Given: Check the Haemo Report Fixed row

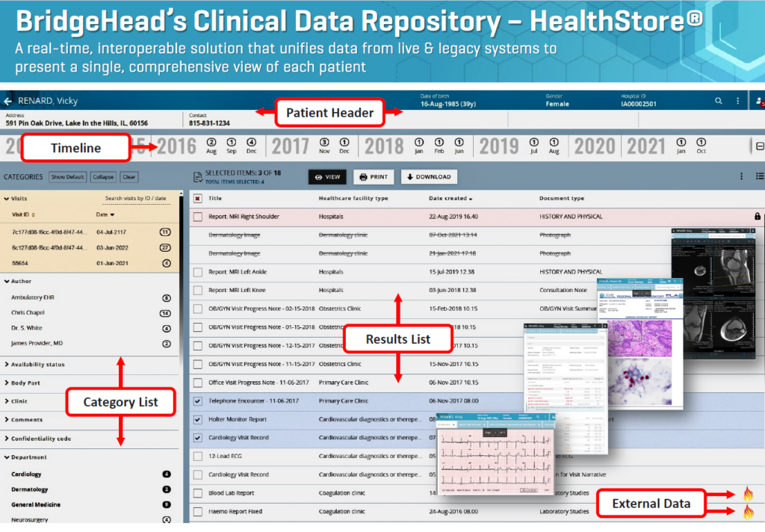Looking at the screenshot, I should (x=197, y=512).
